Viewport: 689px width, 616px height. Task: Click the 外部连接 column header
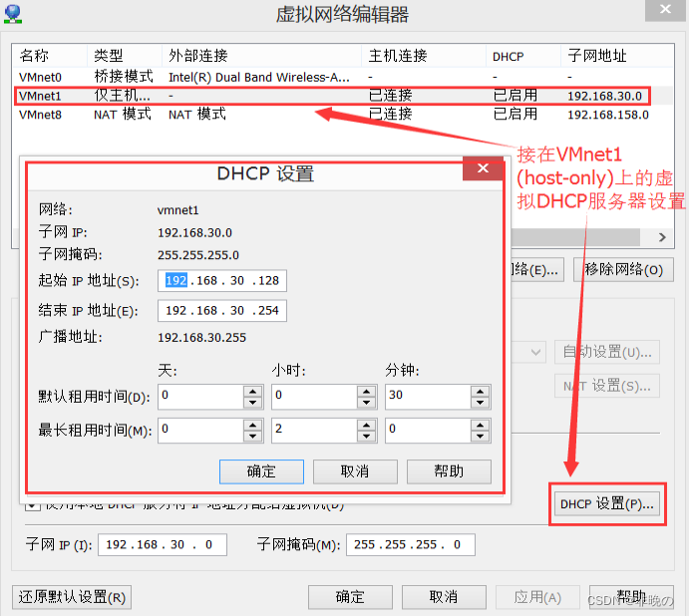pyautogui.click(x=262, y=56)
